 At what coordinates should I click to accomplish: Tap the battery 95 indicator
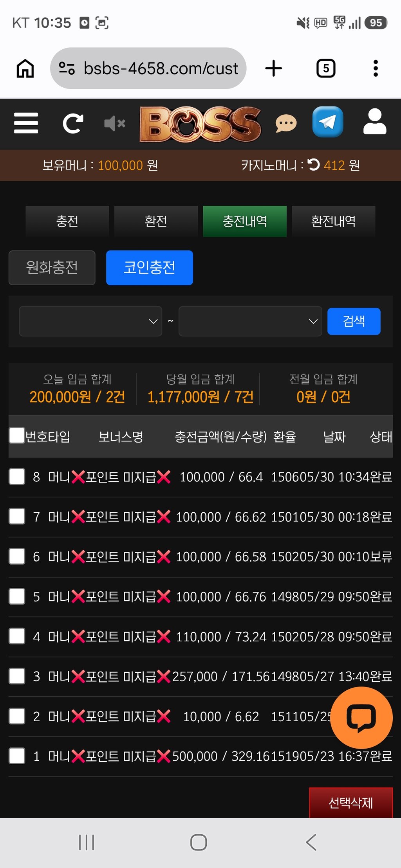tap(376, 23)
